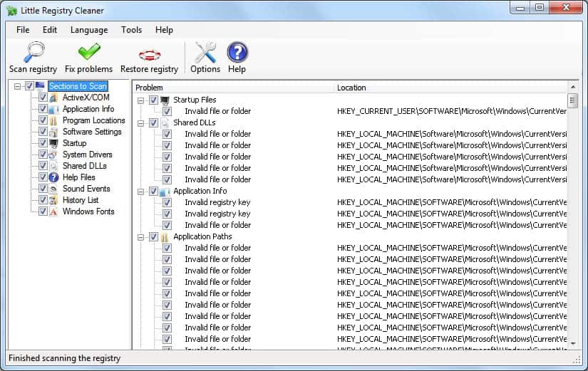This screenshot has height=371, width=588.
Task: Click the Restore registry lifebuoy icon
Action: point(149,53)
